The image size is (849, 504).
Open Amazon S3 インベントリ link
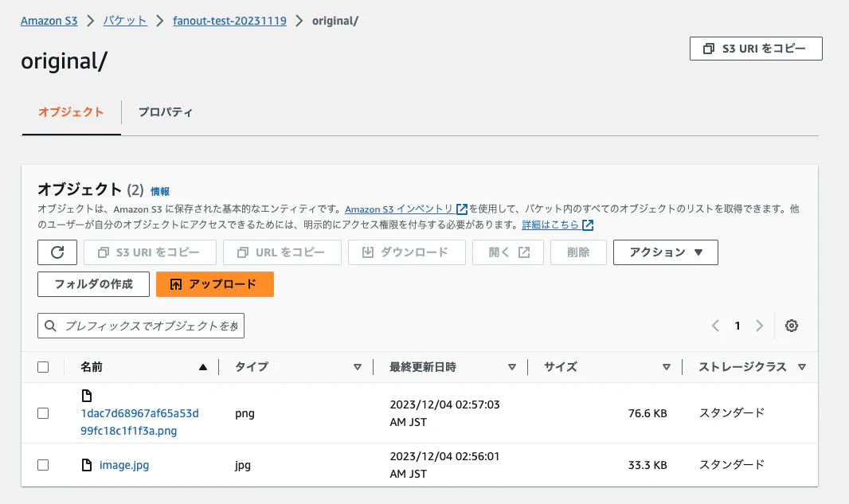click(399, 209)
